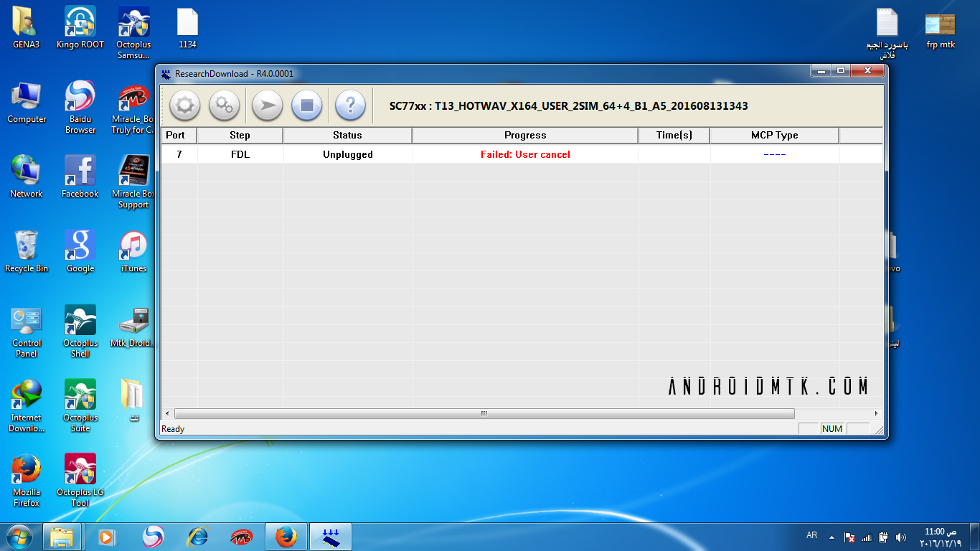The height and width of the screenshot is (551, 980).
Task: Select the Kingo ROOT desktop shortcut
Action: (80, 27)
